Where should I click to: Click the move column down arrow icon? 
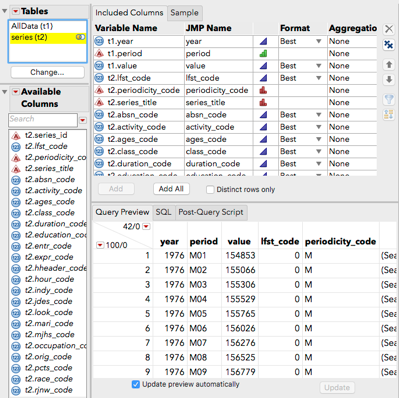point(389,80)
